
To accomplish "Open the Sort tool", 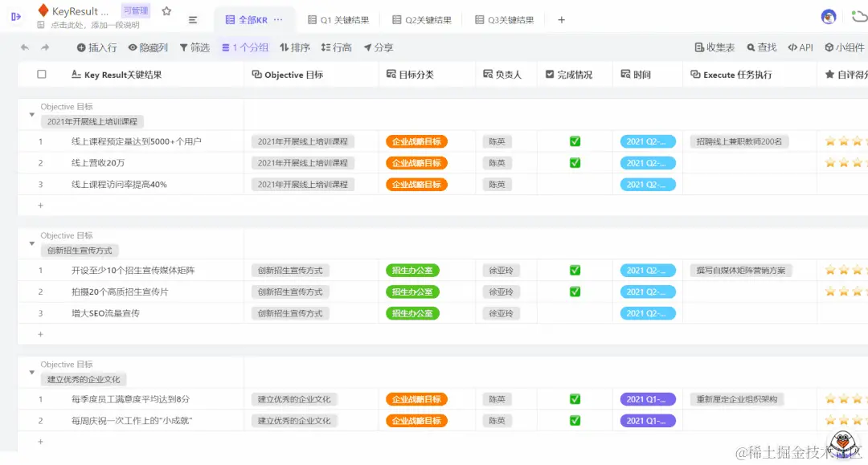I will point(294,47).
